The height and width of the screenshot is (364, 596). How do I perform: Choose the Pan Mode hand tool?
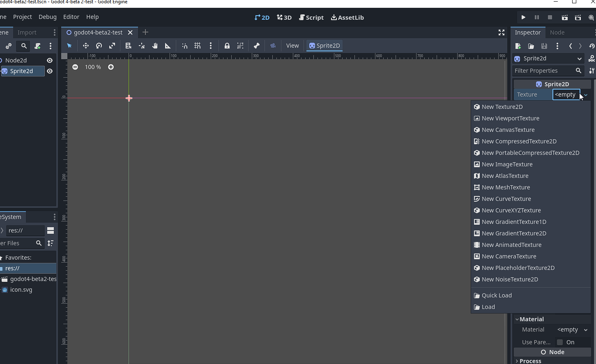[x=155, y=46]
